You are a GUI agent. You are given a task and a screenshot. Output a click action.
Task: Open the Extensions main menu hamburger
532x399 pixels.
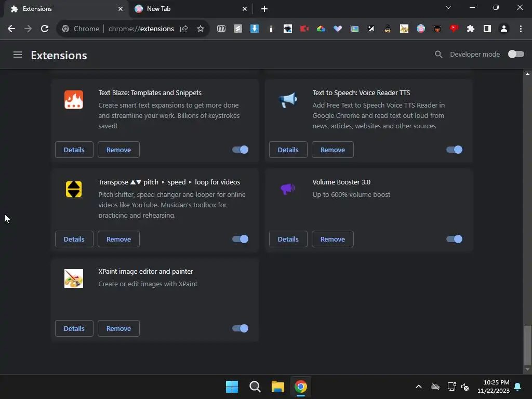coord(18,55)
